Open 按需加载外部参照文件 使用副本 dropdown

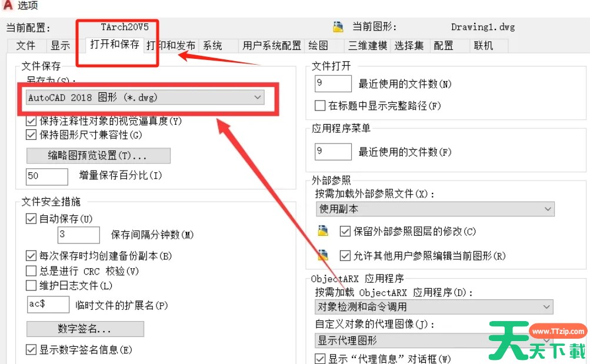435,209
